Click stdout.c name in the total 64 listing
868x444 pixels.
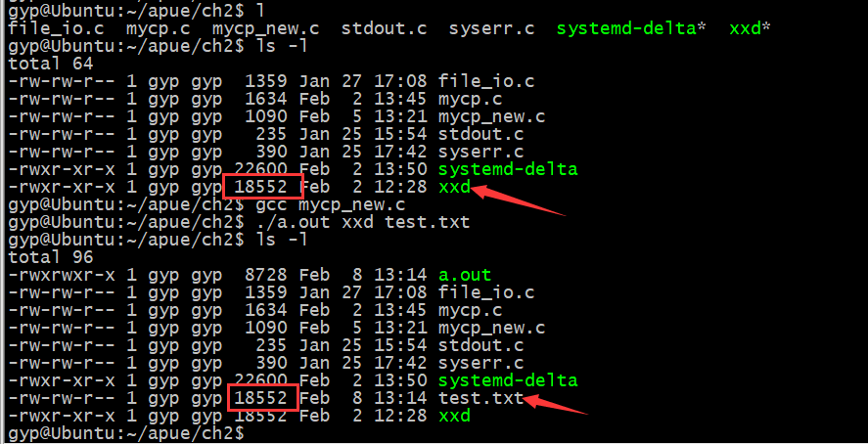pyautogui.click(x=481, y=134)
